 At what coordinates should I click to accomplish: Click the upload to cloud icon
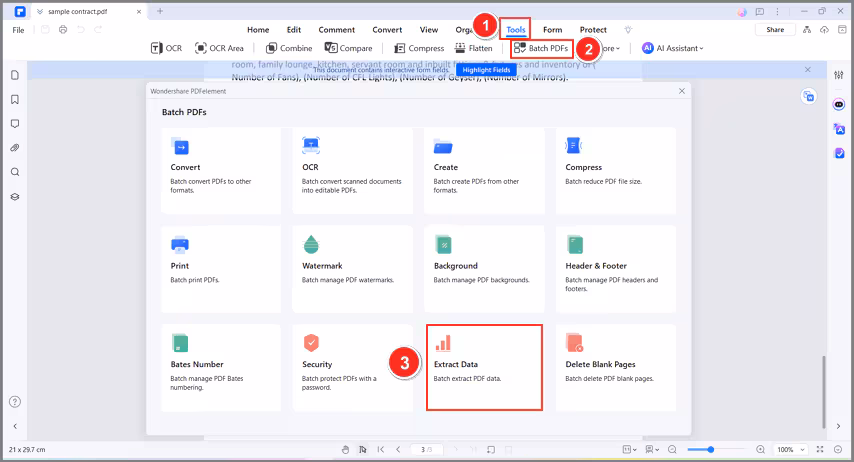825,29
